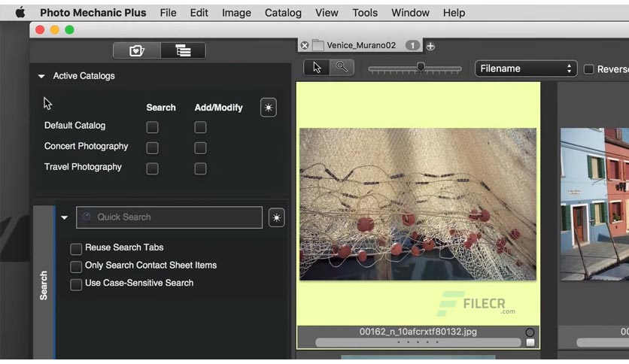Open the Edit menu
Image resolution: width=629 pixels, height=364 pixels.
coord(199,13)
